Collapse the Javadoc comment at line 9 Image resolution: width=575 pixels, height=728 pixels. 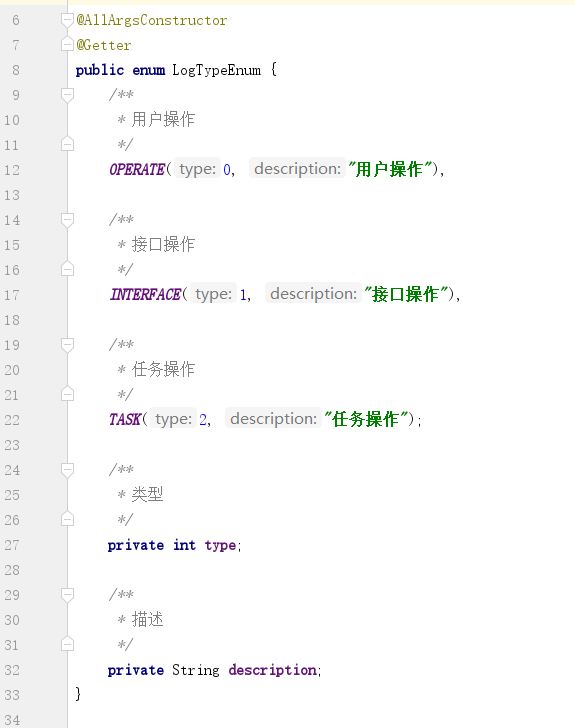tap(67, 95)
